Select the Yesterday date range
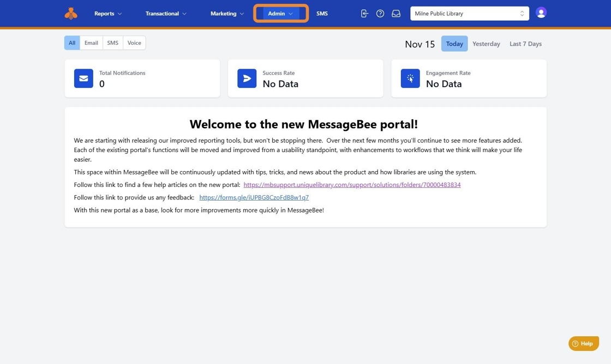The height and width of the screenshot is (364, 611). tap(486, 44)
